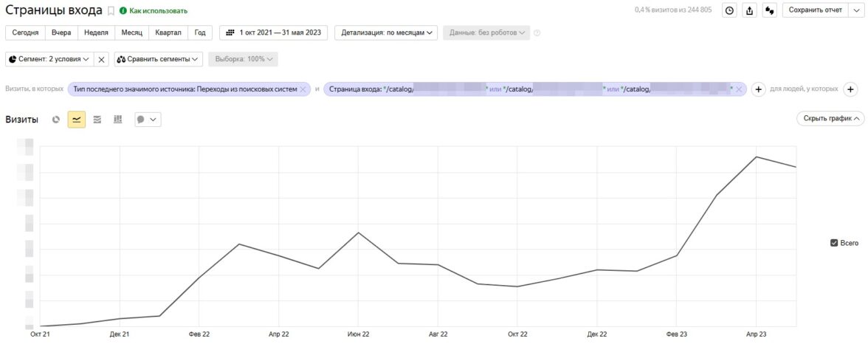Add a visit condition with the plus button
Image resolution: width=868 pixels, height=347 pixels.
click(758, 89)
